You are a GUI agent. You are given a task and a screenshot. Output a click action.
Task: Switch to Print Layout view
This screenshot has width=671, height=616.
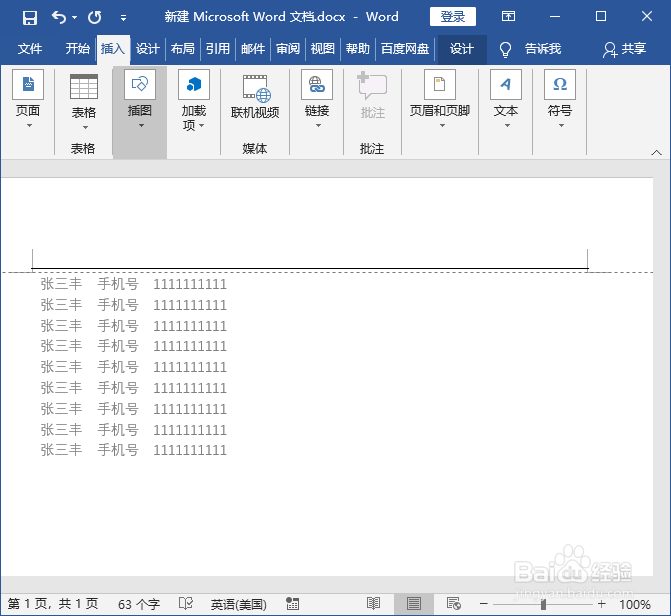[413, 604]
